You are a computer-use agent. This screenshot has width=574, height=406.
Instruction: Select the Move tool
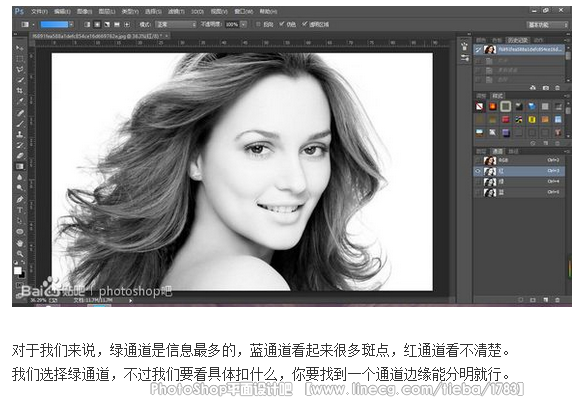pyautogui.click(x=19, y=48)
